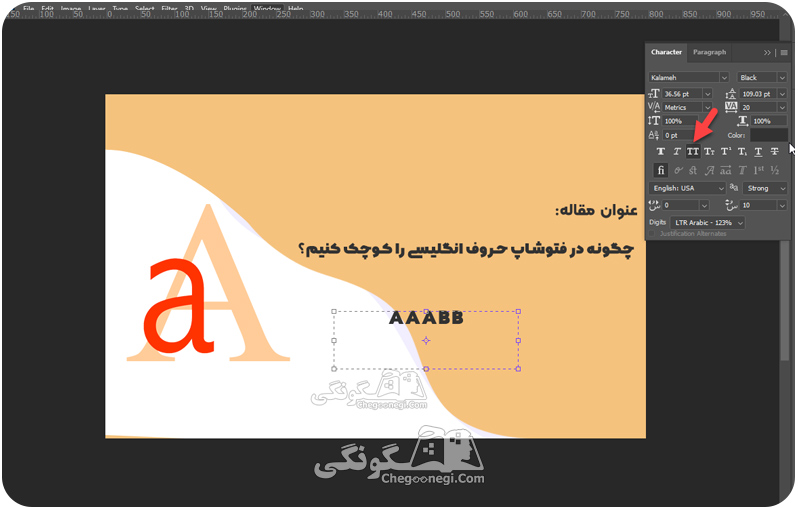Click the Swash OpenType icon
Viewport: 798px width, 508px height.
[x=709, y=171]
